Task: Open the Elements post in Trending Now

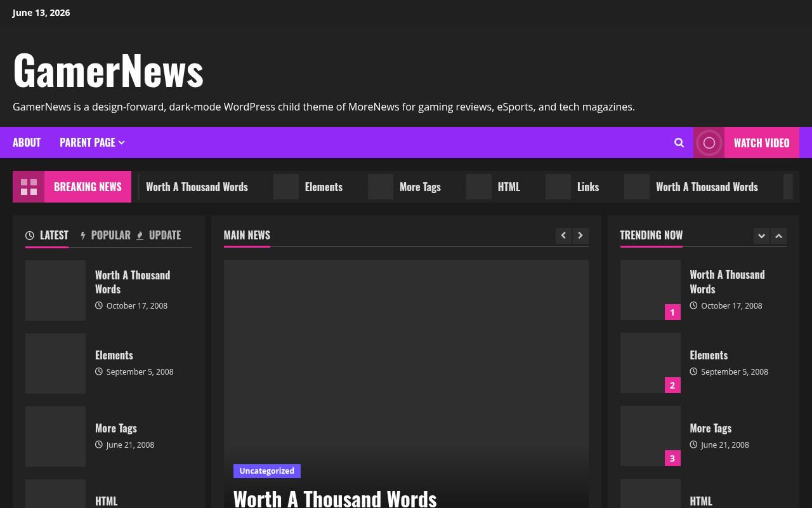Action: coord(709,355)
